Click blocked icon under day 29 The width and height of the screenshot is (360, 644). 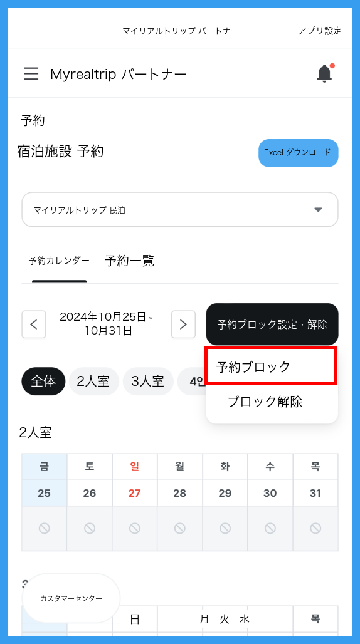(x=225, y=528)
